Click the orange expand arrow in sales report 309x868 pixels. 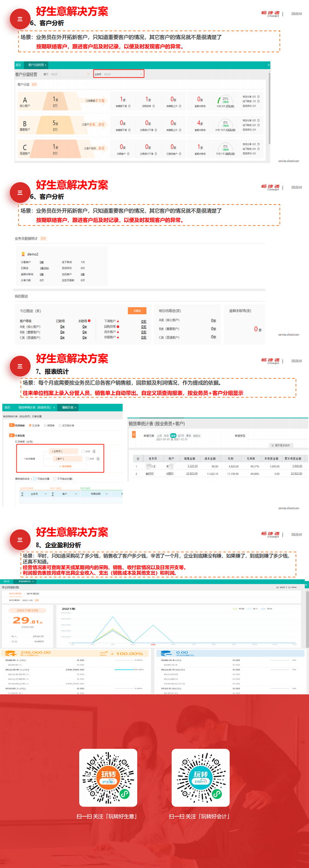pos(134,434)
